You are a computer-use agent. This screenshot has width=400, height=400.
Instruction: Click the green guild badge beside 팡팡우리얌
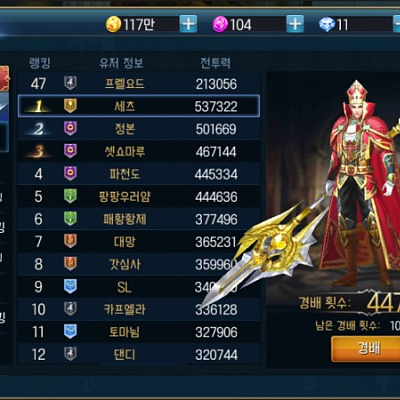(x=70, y=196)
